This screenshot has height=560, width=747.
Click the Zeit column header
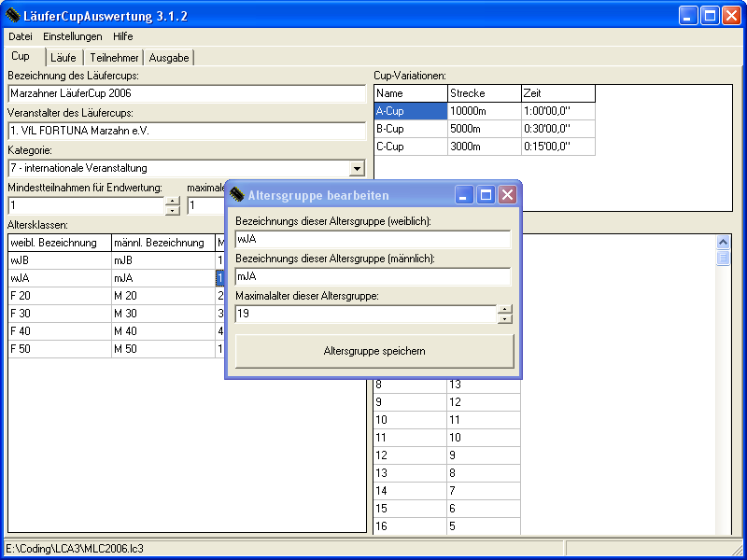[558, 93]
